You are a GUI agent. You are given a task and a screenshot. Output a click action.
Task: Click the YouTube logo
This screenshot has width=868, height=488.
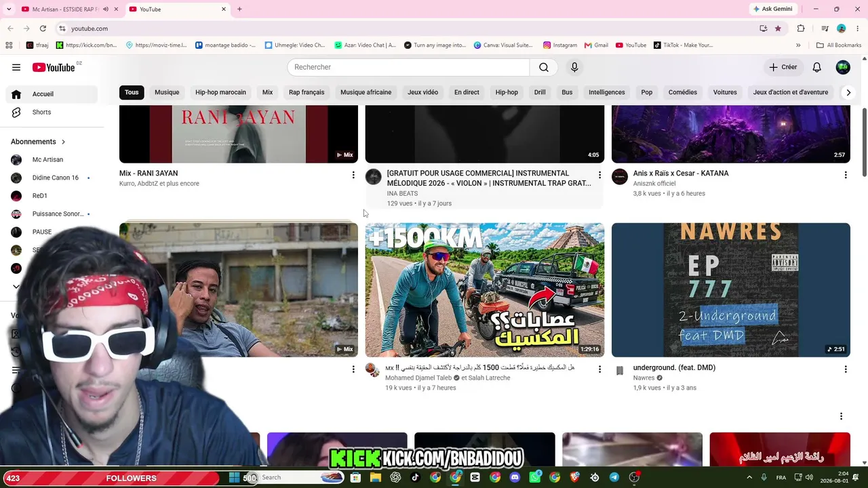[54, 67]
